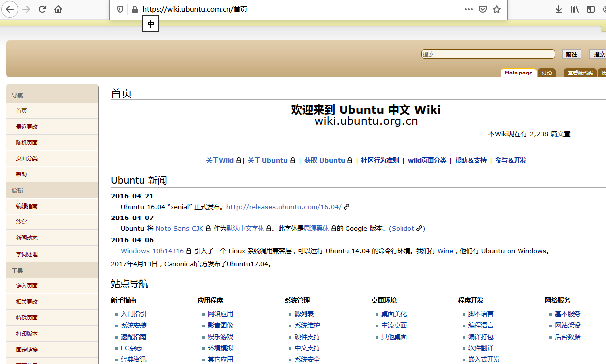
Task: Open tracking protection shield icon
Action: [120, 9]
